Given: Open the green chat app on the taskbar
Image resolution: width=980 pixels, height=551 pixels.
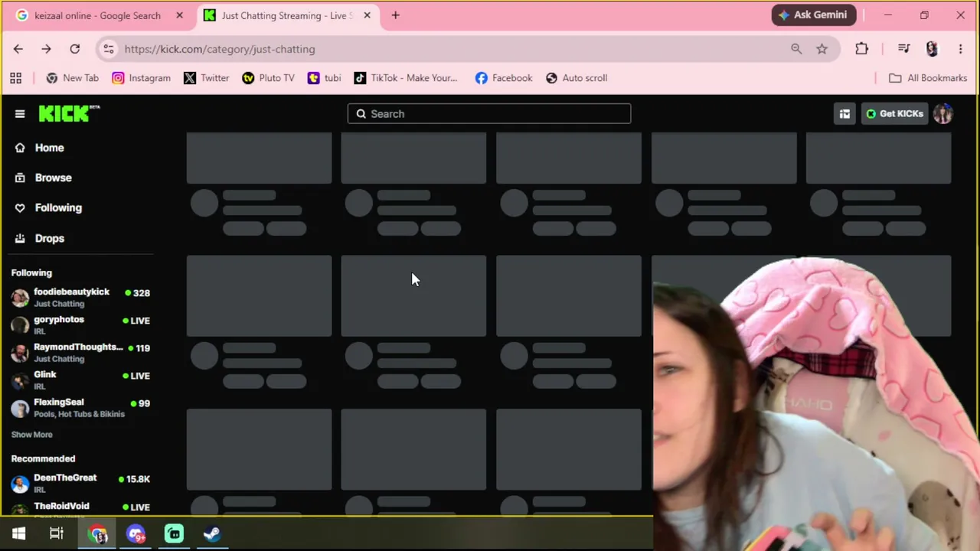Looking at the screenshot, I should coord(175,533).
